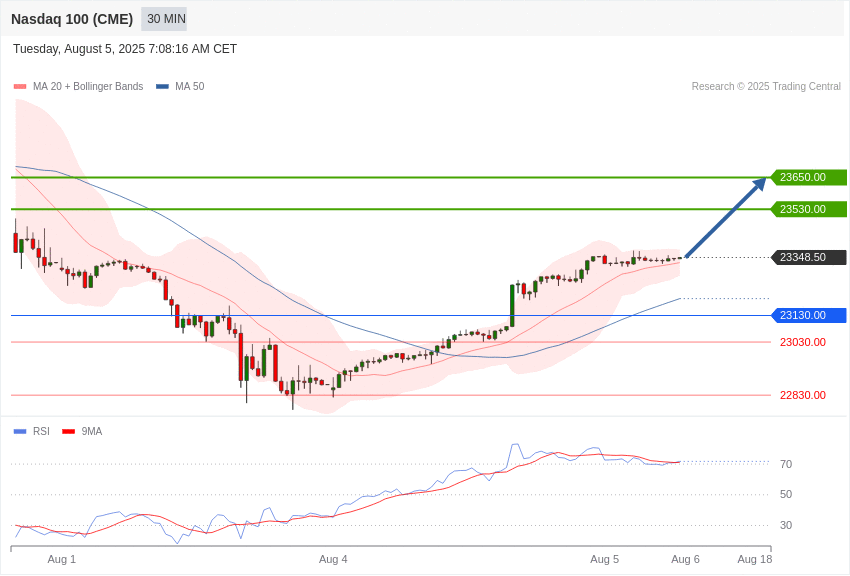This screenshot has height=576, width=850.
Task: Click the RSI 70 level label
Action: point(786,464)
